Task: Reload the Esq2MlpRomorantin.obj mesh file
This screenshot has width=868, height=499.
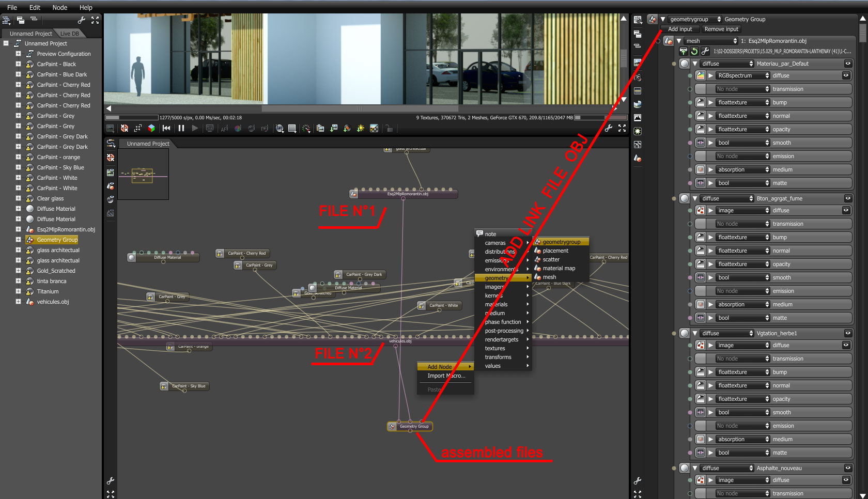Action: 694,51
